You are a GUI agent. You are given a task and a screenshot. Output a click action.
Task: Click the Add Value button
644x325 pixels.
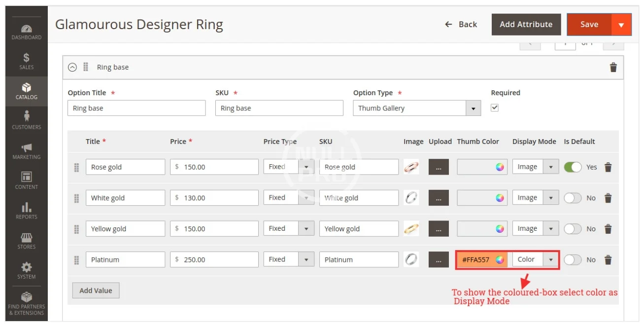[96, 290]
